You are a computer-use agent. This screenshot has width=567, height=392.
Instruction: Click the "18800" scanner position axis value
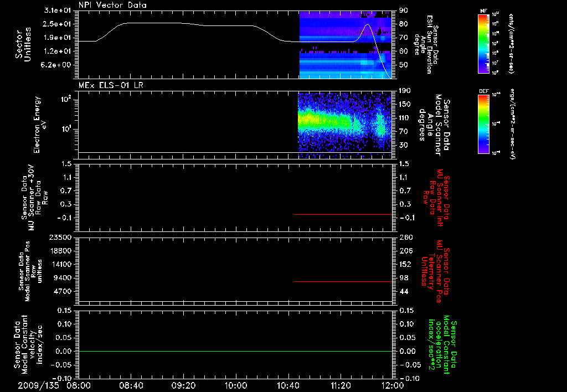(60, 251)
